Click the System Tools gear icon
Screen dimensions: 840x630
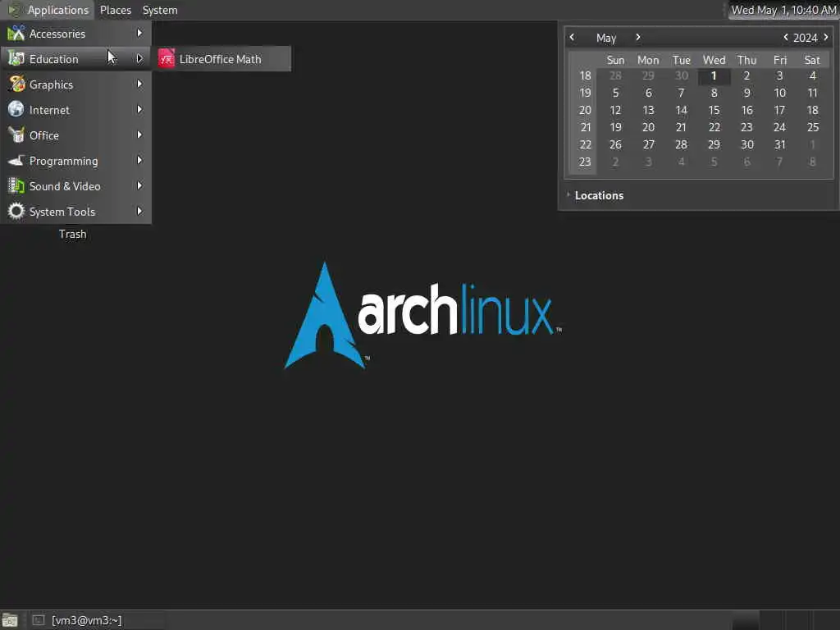(16, 211)
